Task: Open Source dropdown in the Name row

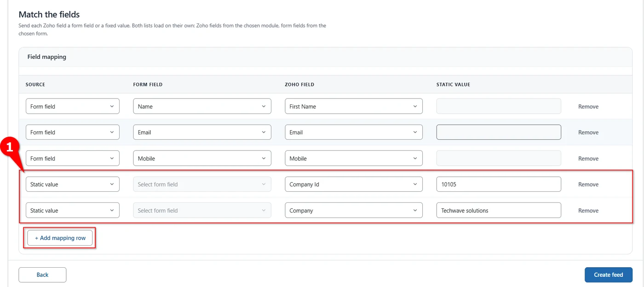Action: 73,106
